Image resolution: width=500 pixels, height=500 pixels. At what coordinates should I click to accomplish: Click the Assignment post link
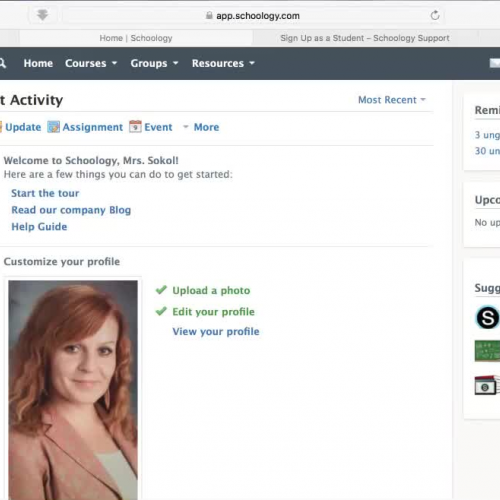click(93, 127)
